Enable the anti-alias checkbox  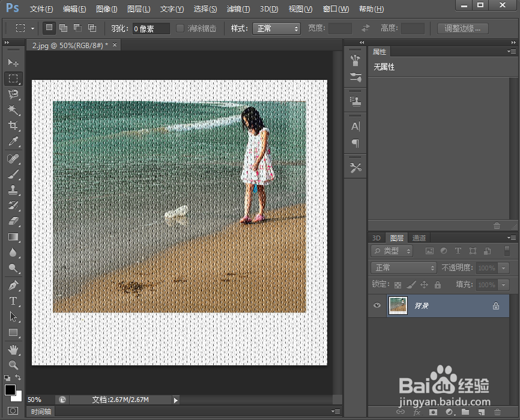coord(180,28)
